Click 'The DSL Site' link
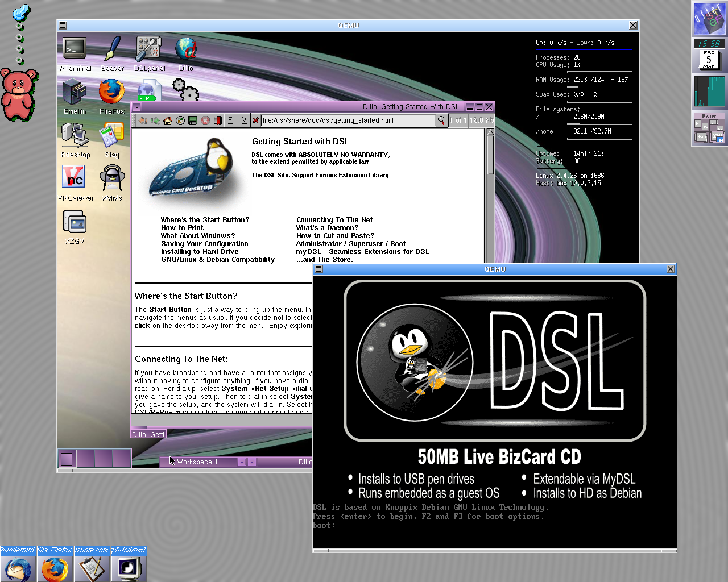Screen dimensions: 728x582 [x=270, y=175]
